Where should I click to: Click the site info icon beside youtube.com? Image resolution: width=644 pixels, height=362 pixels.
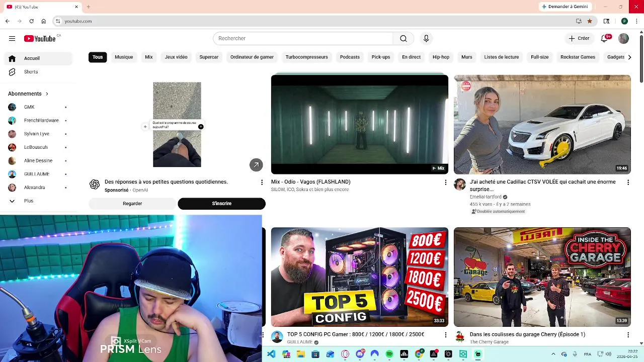[x=58, y=21]
